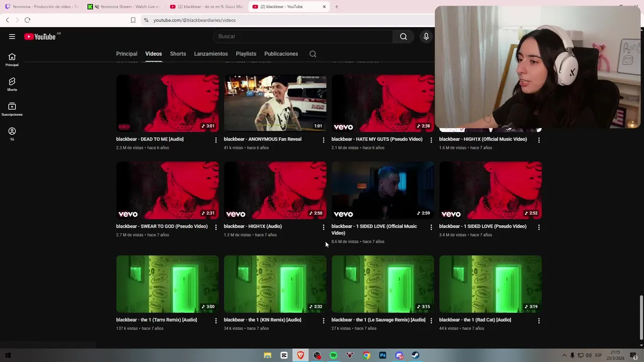Play the 1 (Tarro Remix) thumbnail
This screenshot has height=362, width=644.
168,284
